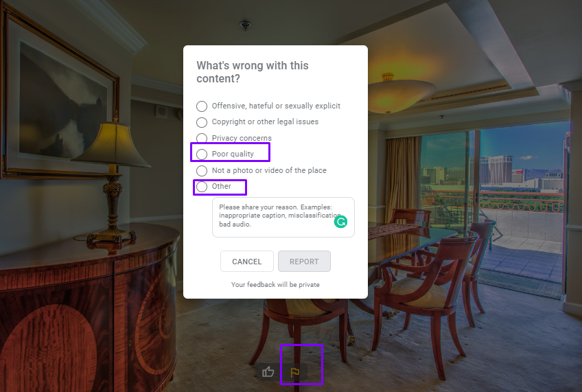582x392 pixels.
Task: Click the thumbs up like icon
Action: click(x=268, y=371)
